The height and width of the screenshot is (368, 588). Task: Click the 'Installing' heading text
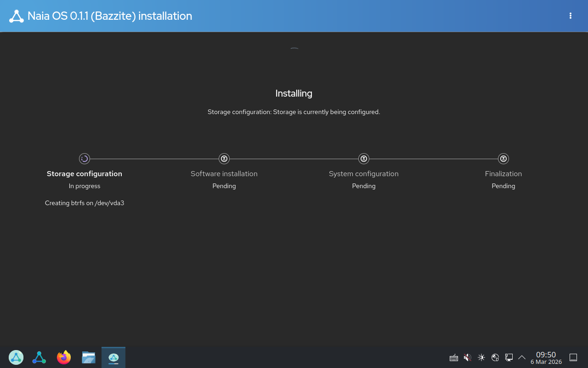click(294, 93)
